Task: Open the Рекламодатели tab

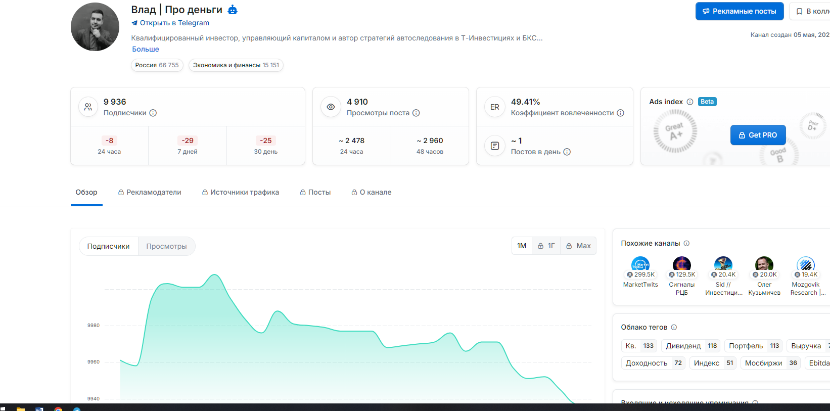Action: click(x=149, y=192)
